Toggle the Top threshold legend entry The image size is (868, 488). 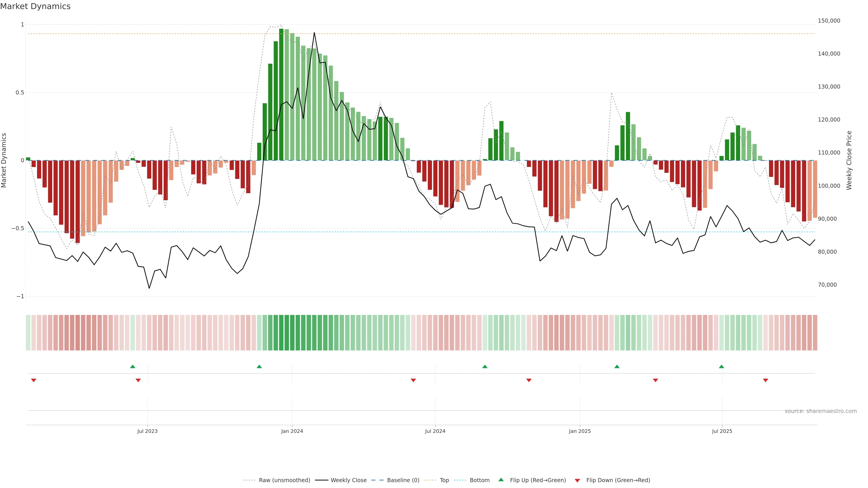[x=444, y=480]
